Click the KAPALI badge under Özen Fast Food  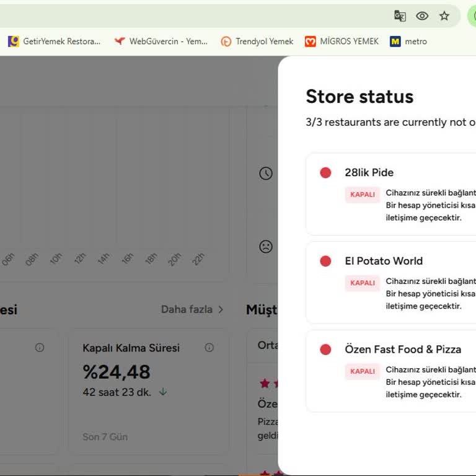[363, 372]
